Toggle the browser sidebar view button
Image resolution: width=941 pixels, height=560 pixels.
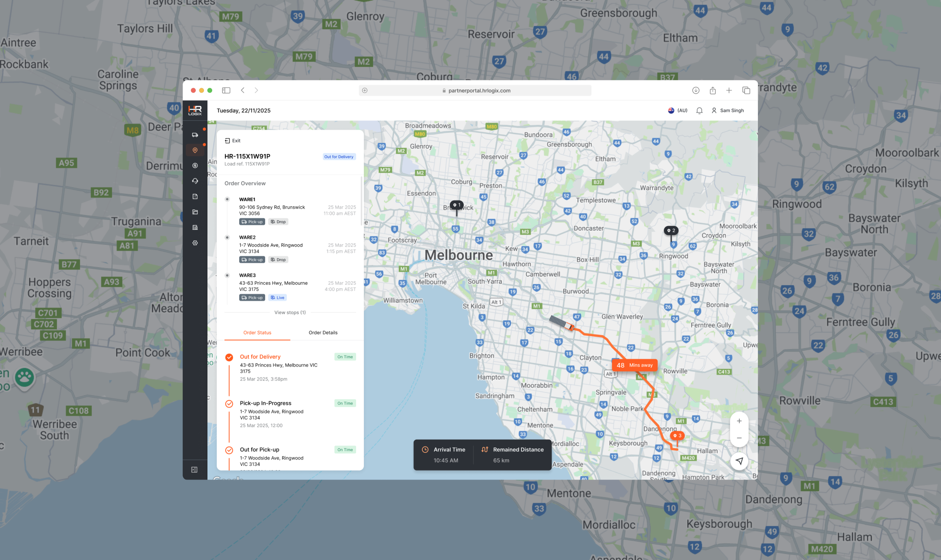click(226, 91)
